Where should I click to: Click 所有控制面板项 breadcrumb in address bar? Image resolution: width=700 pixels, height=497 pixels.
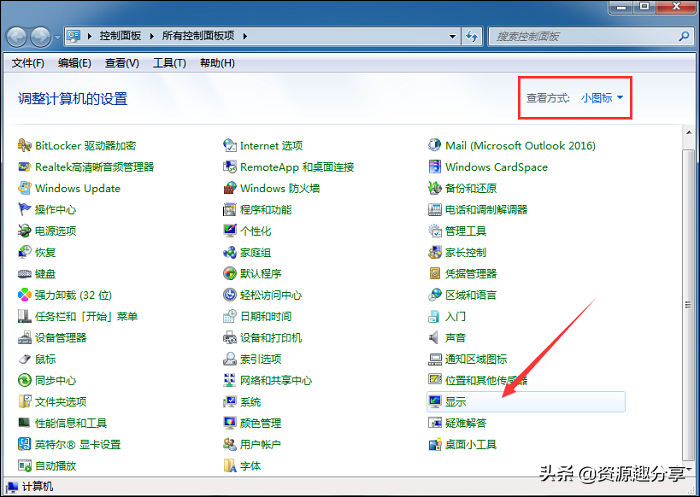pyautogui.click(x=198, y=36)
